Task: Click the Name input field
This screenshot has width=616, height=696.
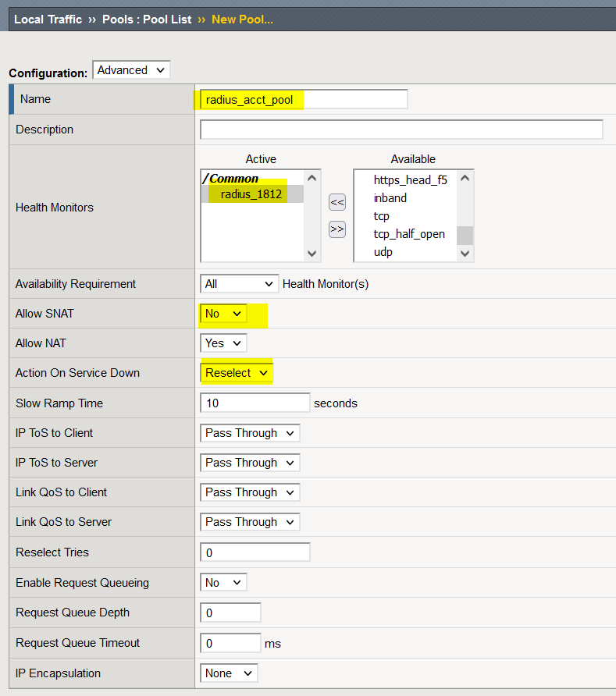Action: coord(304,99)
